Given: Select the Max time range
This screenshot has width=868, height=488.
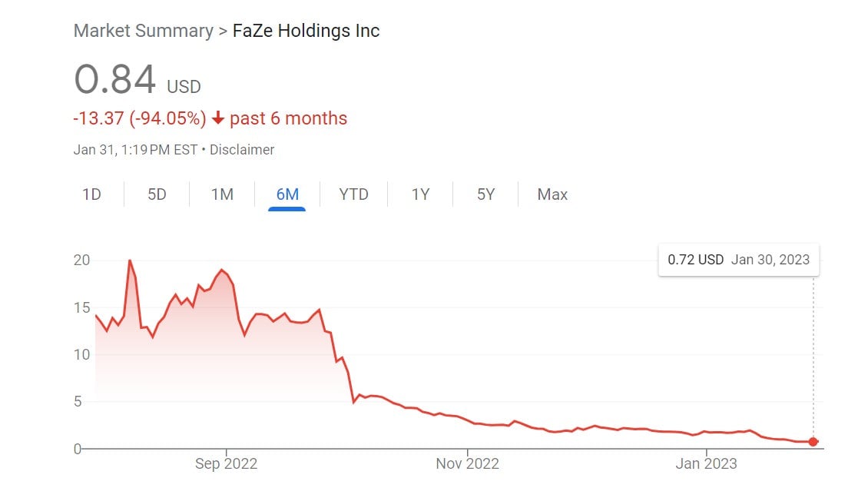Looking at the screenshot, I should (552, 194).
